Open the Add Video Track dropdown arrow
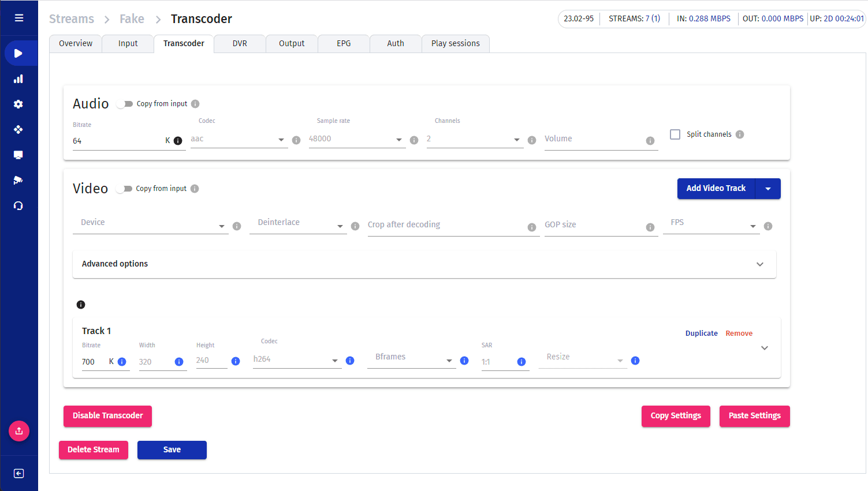868x491 pixels. [x=768, y=189]
